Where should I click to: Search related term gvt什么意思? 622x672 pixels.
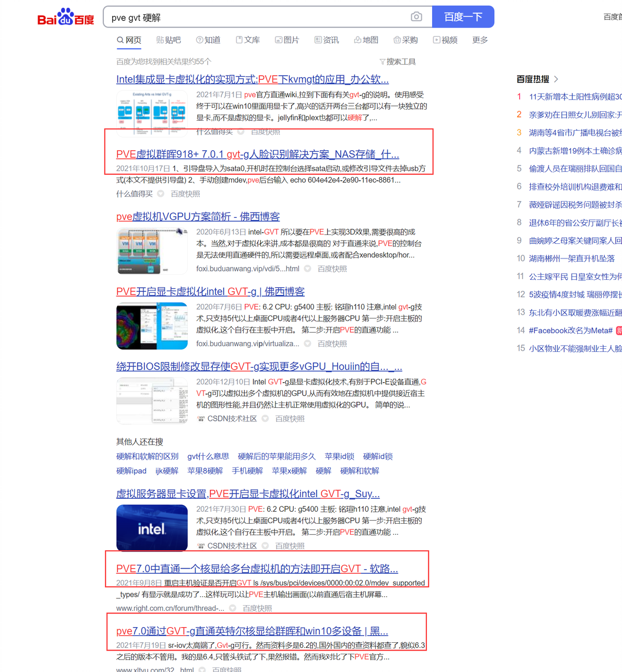coord(208,456)
